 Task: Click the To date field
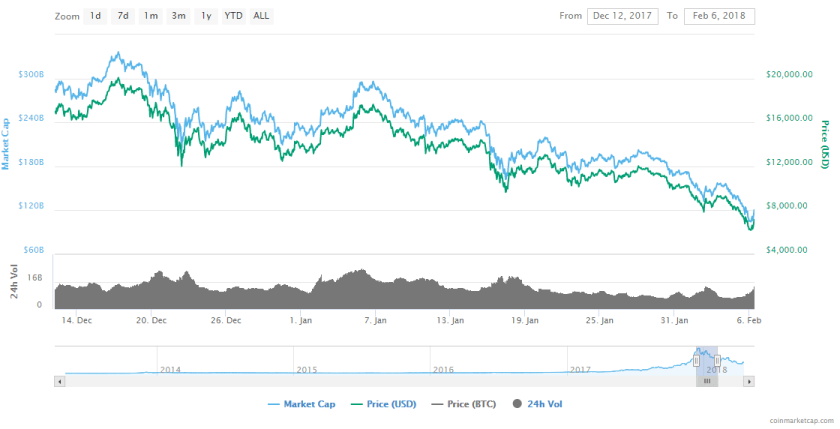tap(719, 16)
